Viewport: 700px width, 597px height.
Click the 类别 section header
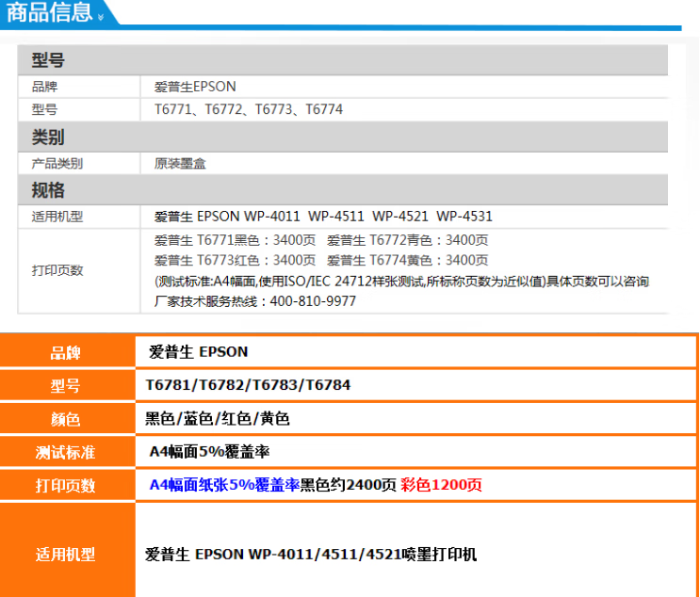pyautogui.click(x=342, y=137)
